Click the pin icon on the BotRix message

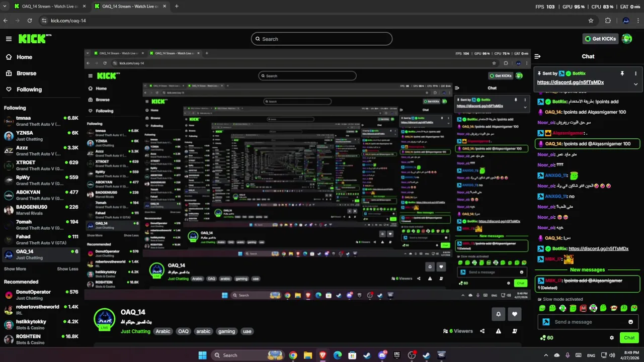tap(622, 73)
